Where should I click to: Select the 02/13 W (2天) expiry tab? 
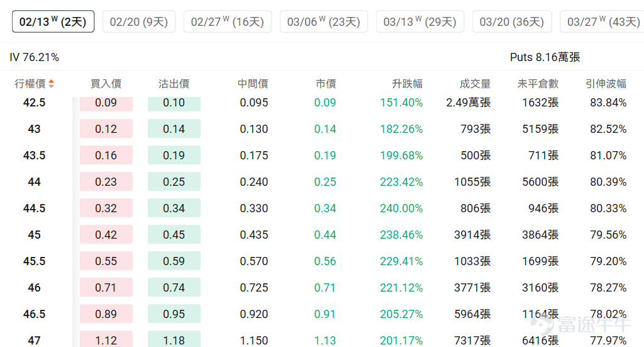pos(53,22)
